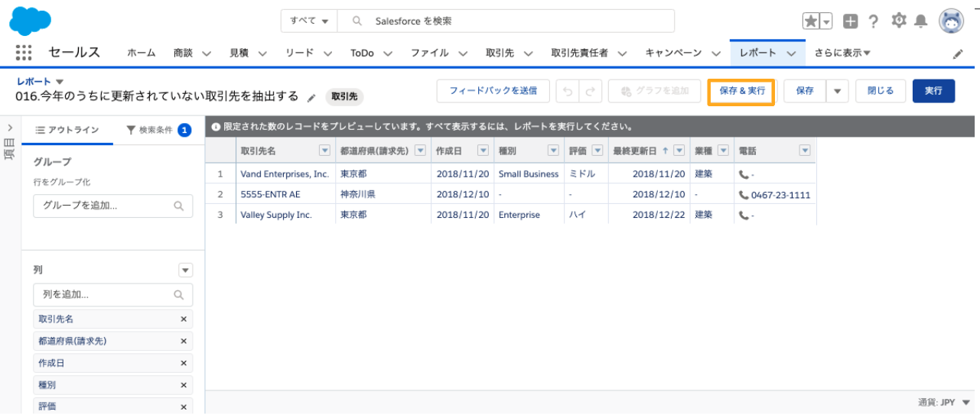The image size is (980, 418).
Task: Open the 種別 column header dropdown
Action: (x=553, y=151)
